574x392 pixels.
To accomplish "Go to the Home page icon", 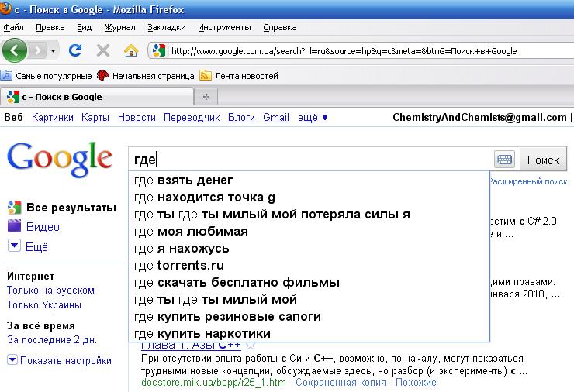I will (131, 51).
